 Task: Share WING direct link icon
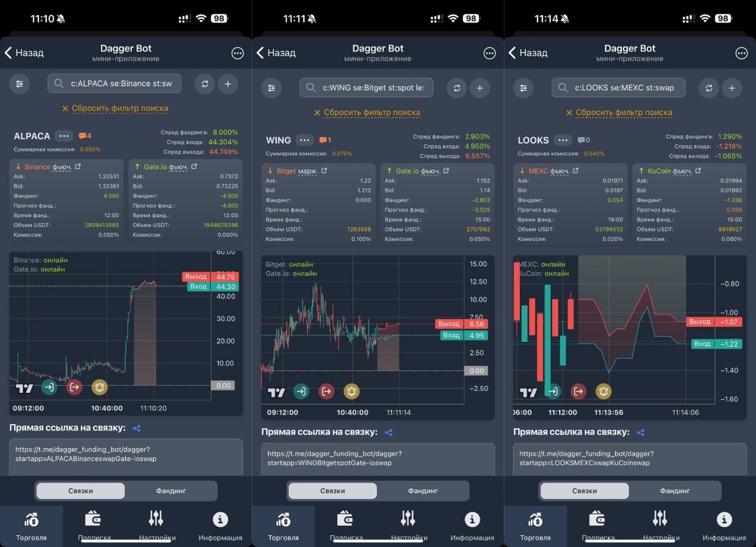[389, 432]
